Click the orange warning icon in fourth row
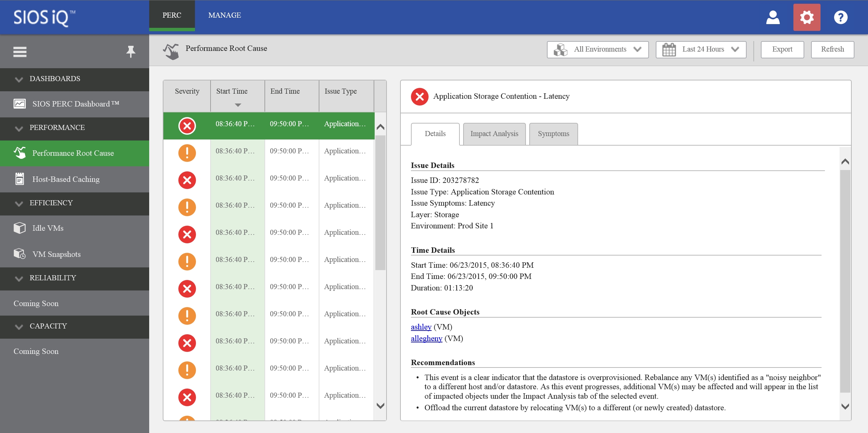868x433 pixels. pos(187,207)
